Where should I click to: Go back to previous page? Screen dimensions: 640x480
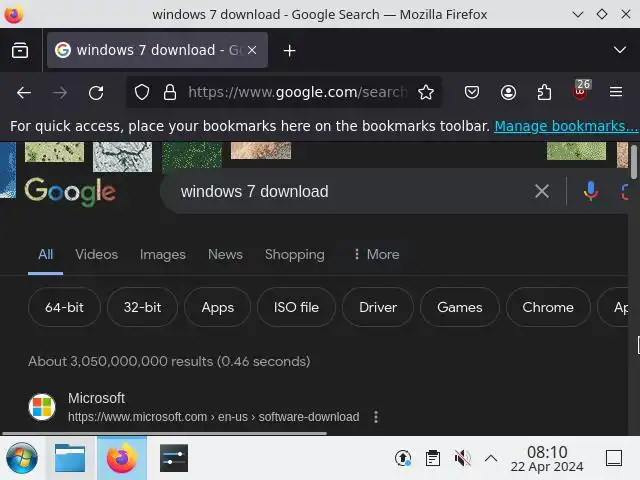[24, 93]
